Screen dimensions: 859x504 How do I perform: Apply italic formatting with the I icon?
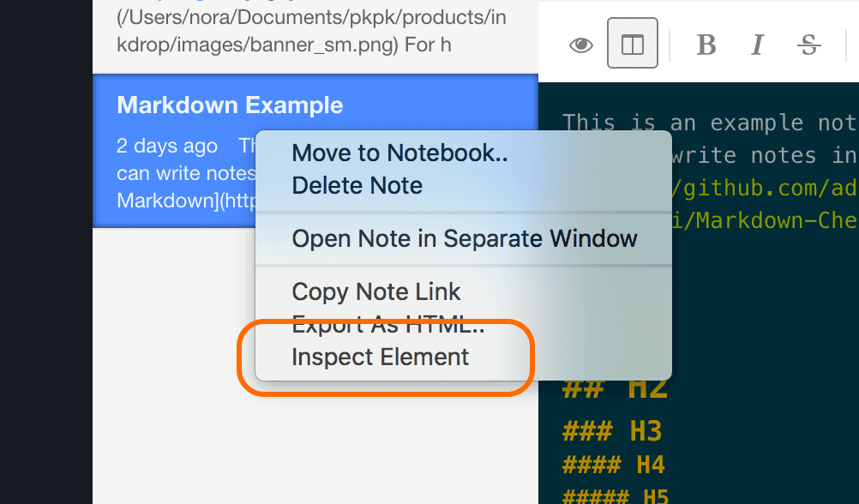757,45
